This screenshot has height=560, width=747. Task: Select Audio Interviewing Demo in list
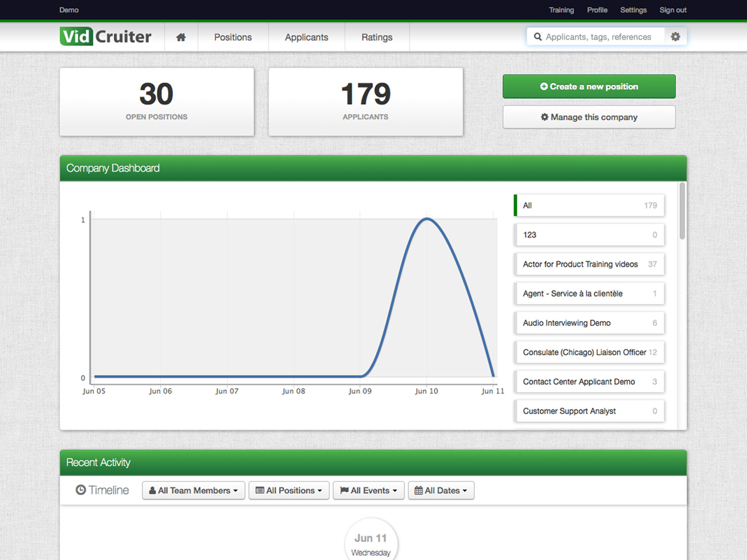click(x=589, y=323)
